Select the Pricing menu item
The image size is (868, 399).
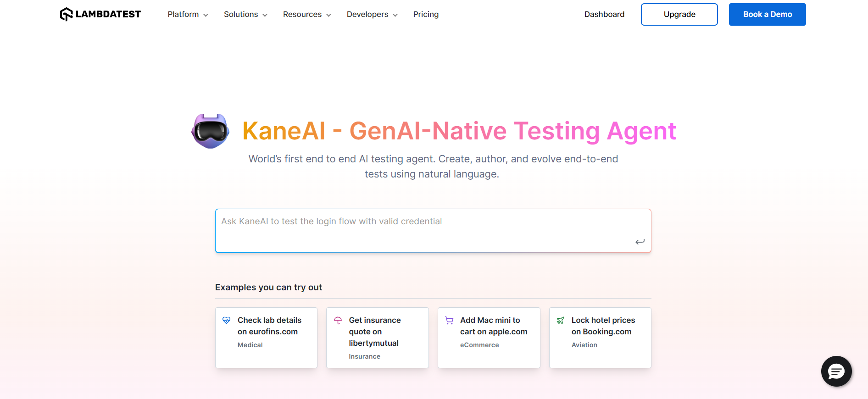point(426,14)
